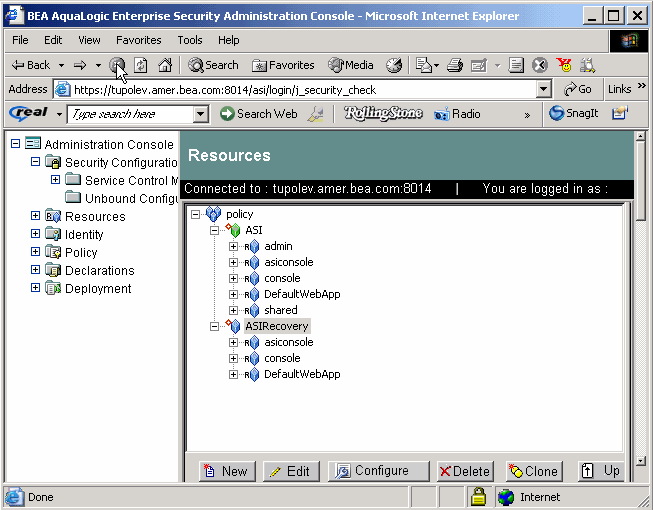Viewport: 653px width, 510px height.
Task: Click the Edit resource button
Action: [291, 471]
